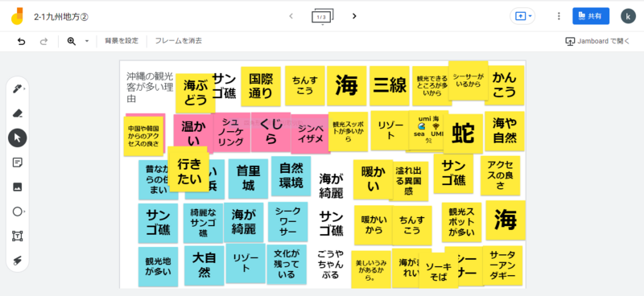Open the present to meeting dropdown
Viewport: 644px width, 296px height.
tap(522, 16)
